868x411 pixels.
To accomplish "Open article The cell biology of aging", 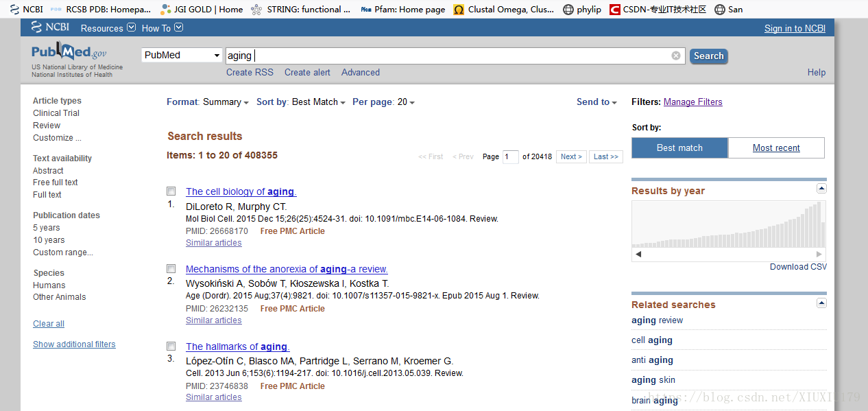I will 241,192.
